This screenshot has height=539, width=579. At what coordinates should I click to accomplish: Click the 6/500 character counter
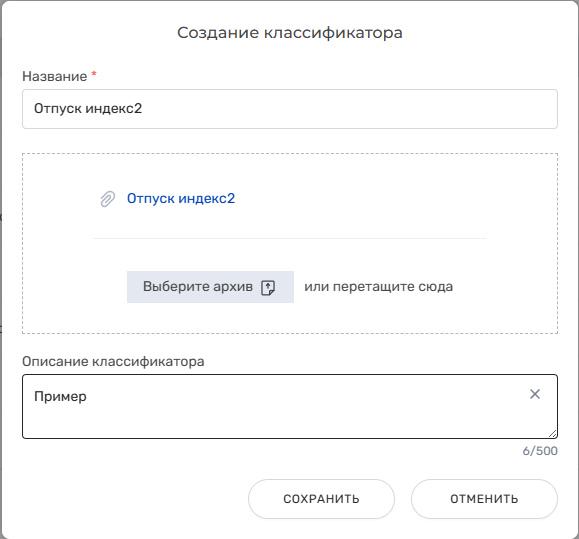[540, 451]
